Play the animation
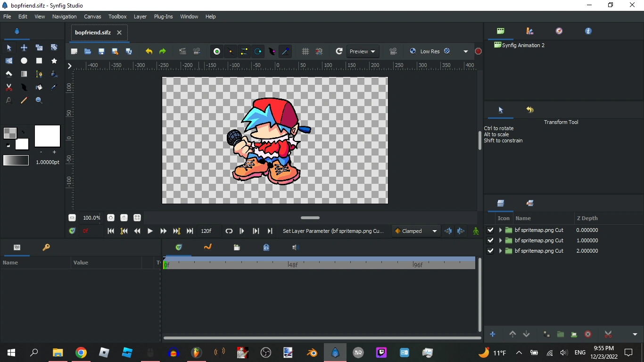Screen dimensions: 644x362 pyautogui.click(x=150, y=231)
